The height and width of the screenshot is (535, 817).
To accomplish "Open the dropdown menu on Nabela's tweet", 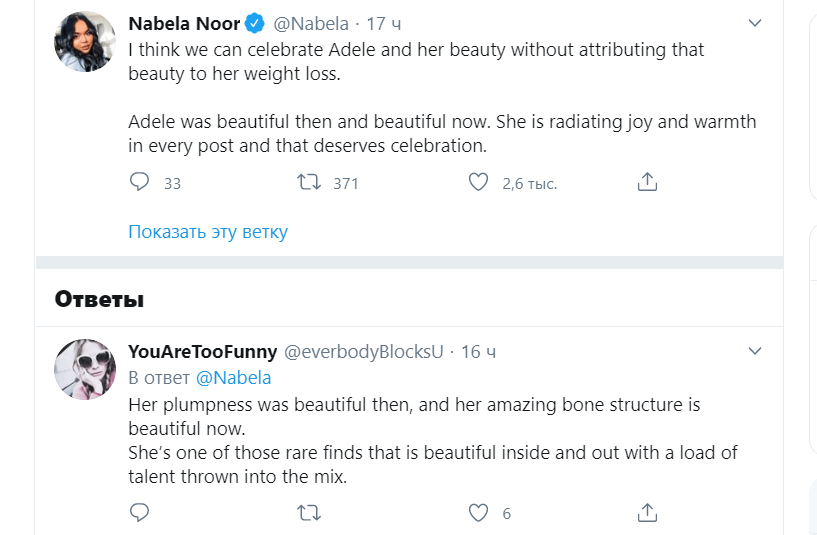I will point(756,21).
